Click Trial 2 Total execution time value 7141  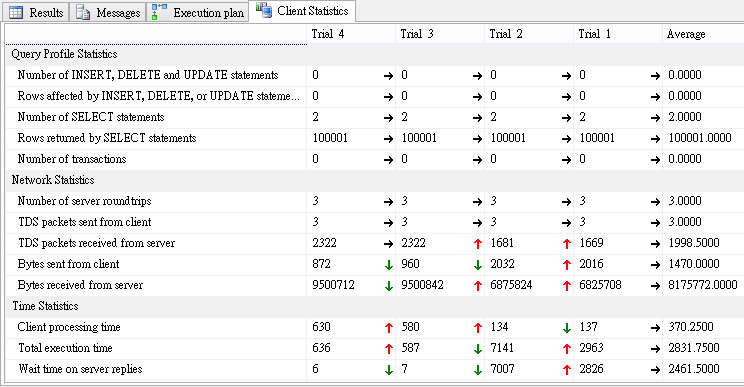pyautogui.click(x=502, y=348)
